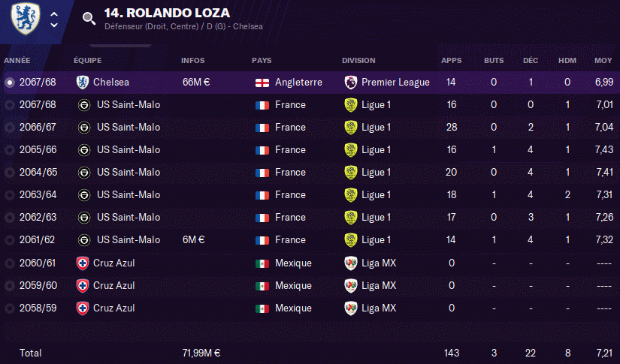The height and width of the screenshot is (364, 620).
Task: Sort table by ANNÉE column header
Action: coord(17,60)
